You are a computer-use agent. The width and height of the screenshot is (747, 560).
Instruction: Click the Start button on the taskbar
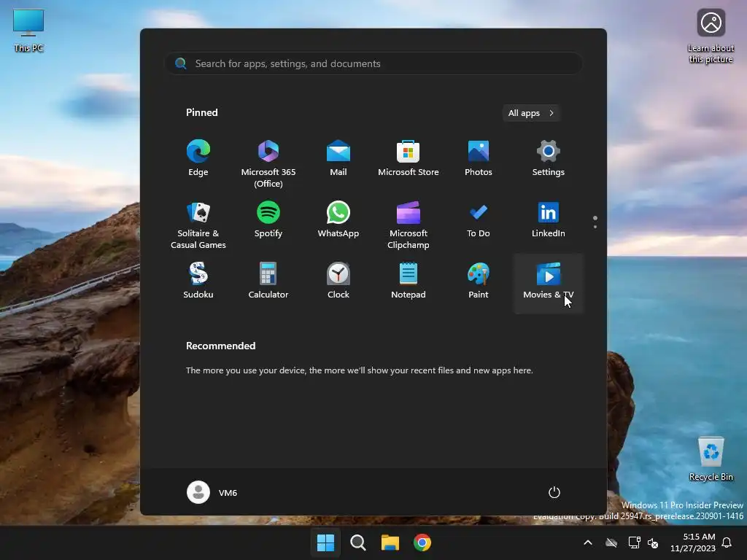click(325, 542)
